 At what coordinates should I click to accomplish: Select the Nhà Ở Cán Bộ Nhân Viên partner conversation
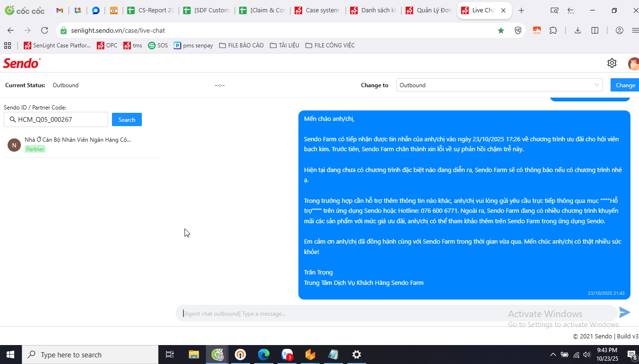(83, 144)
